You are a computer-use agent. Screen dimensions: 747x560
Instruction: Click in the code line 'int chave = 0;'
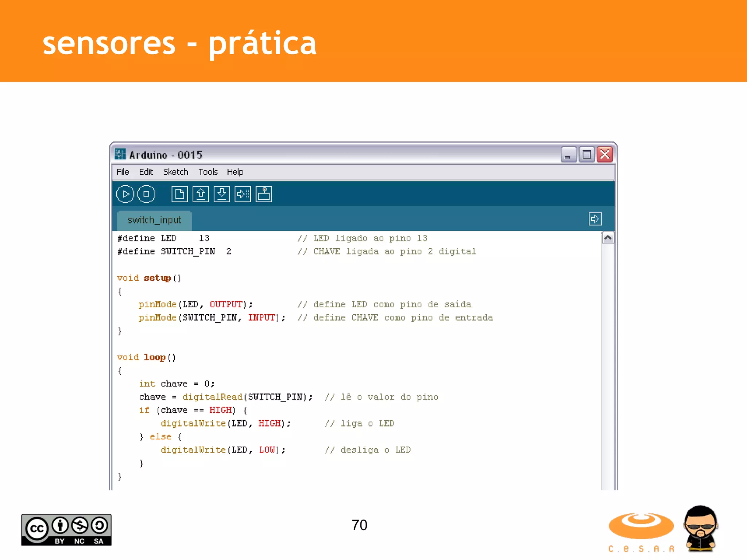pos(177,384)
